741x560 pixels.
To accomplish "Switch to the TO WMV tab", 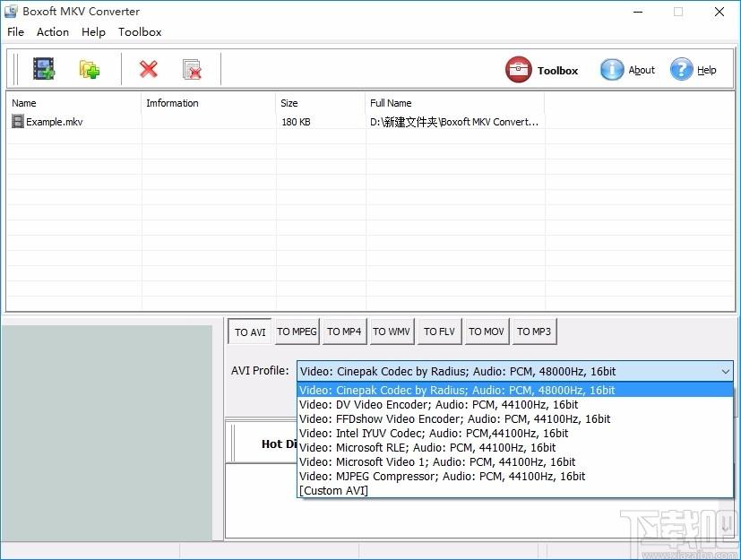I will (392, 332).
